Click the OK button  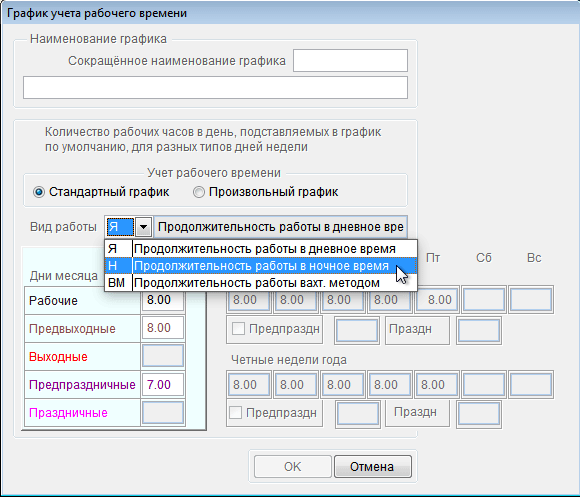pyautogui.click(x=292, y=466)
